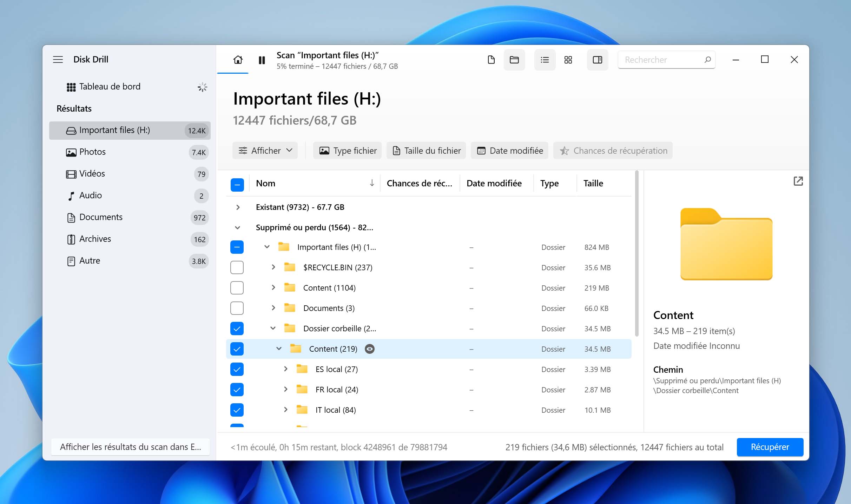
Task: Open preview in external window icon
Action: (798, 181)
